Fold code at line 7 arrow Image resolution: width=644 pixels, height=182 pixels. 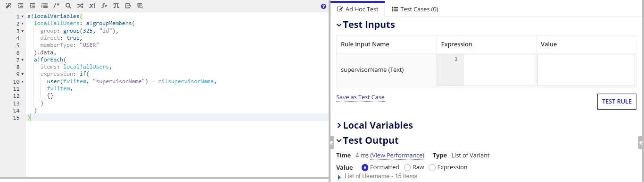click(22, 60)
